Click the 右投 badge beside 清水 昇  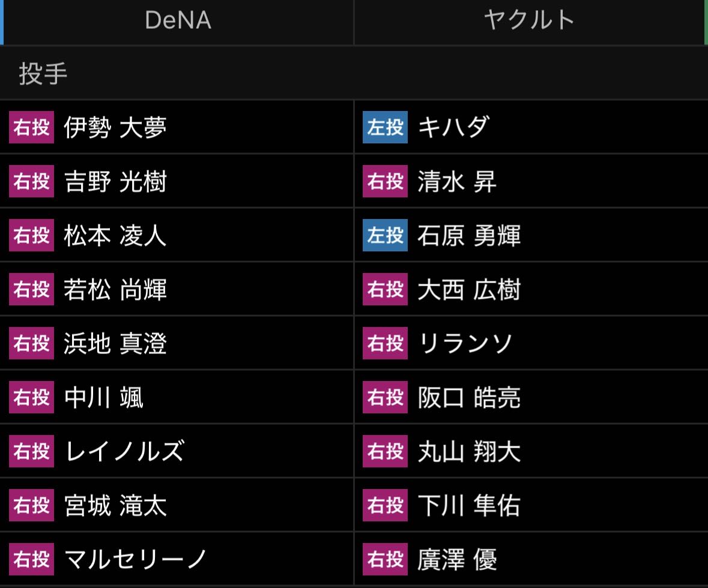click(385, 181)
